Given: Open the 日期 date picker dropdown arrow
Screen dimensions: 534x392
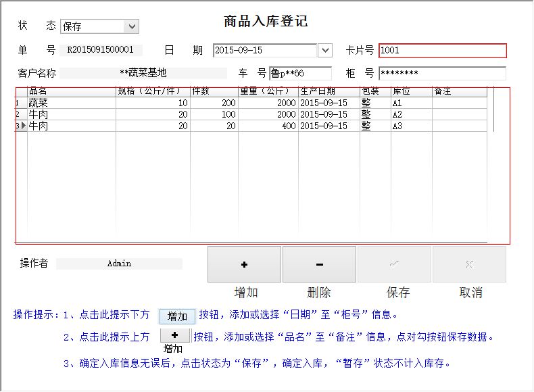Looking at the screenshot, I should pos(325,51).
